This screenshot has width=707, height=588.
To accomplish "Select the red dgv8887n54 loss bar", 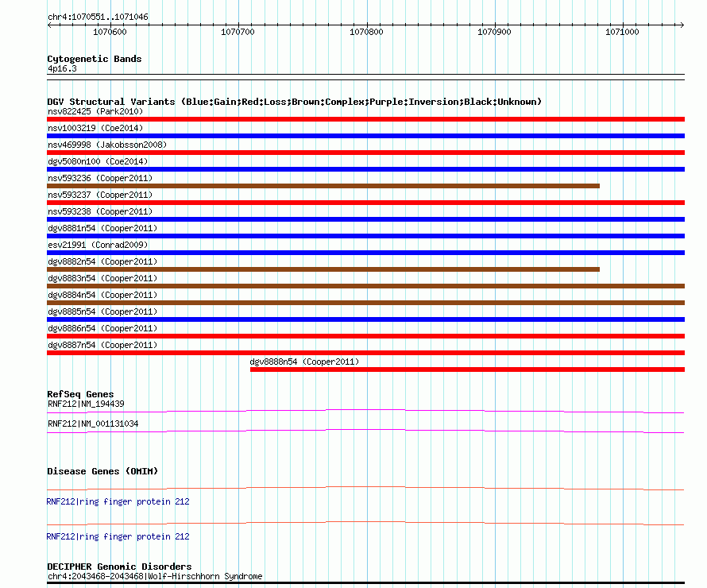I will [365, 353].
